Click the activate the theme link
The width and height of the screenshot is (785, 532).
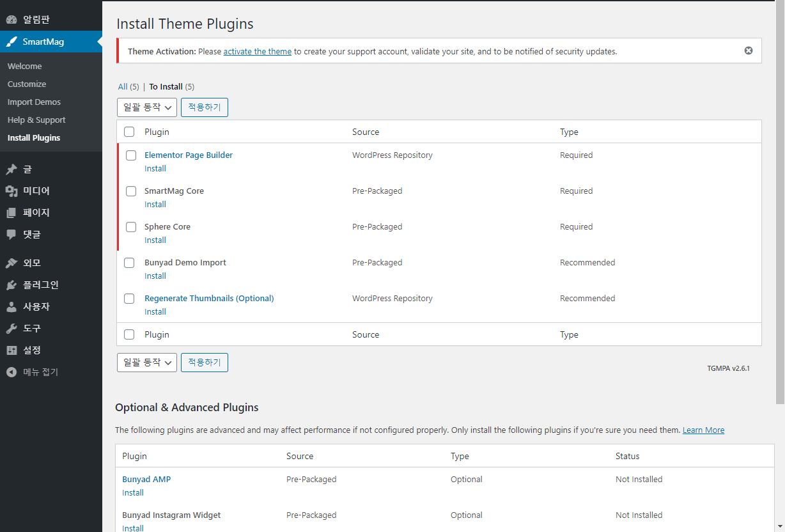tap(257, 52)
